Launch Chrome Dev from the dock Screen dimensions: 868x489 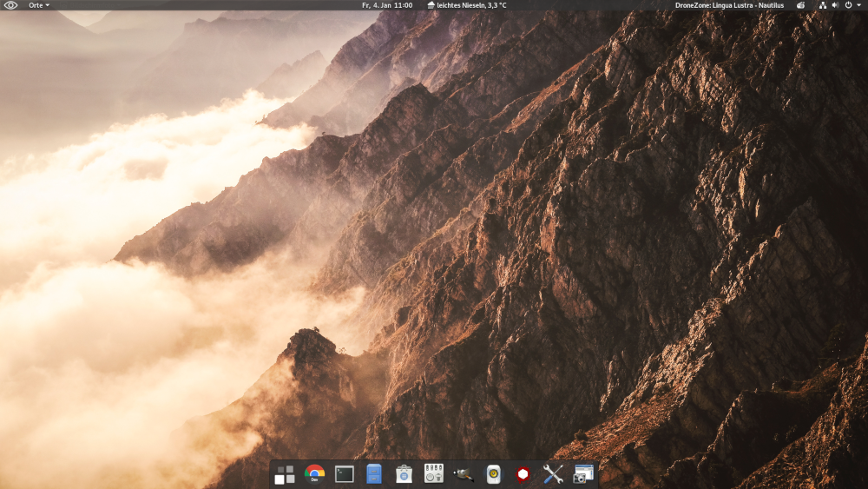tap(314, 474)
